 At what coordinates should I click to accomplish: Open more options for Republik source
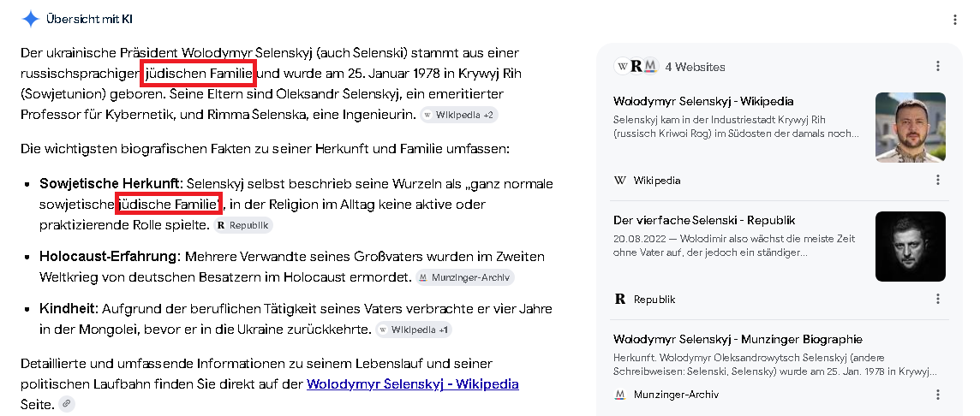pyautogui.click(x=937, y=300)
